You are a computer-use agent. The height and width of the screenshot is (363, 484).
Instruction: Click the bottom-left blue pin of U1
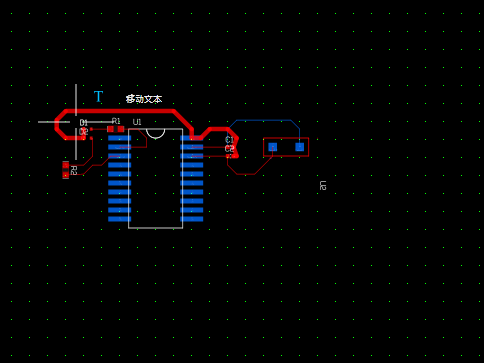120,219
